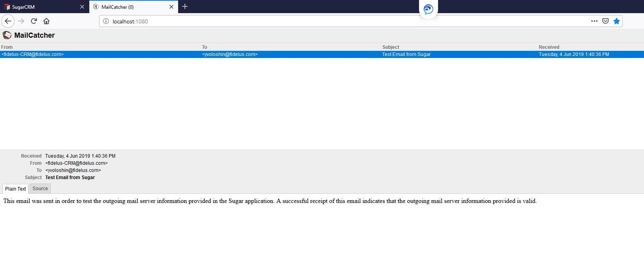644x274 pixels.
Task: Open a new browser tab with plus
Action: [185, 6]
